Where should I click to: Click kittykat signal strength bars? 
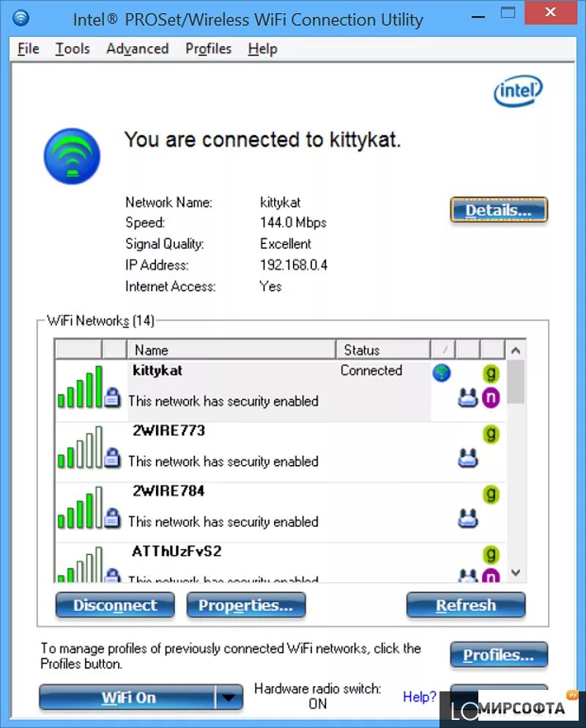80,387
